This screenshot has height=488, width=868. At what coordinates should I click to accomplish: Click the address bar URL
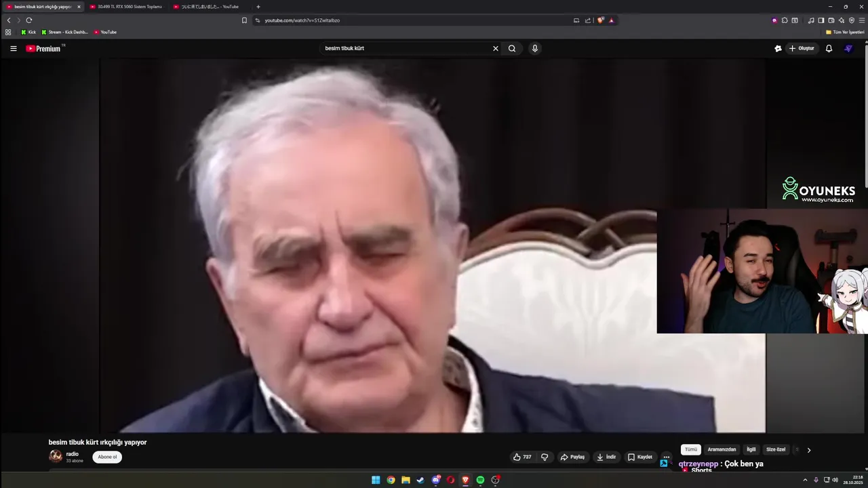(x=302, y=20)
